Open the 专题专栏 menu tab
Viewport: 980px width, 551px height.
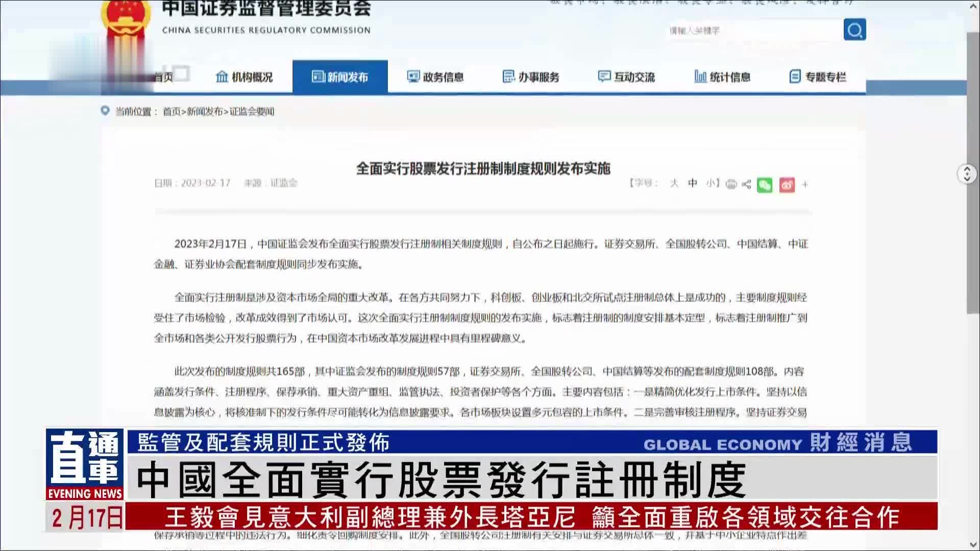pyautogui.click(x=818, y=77)
